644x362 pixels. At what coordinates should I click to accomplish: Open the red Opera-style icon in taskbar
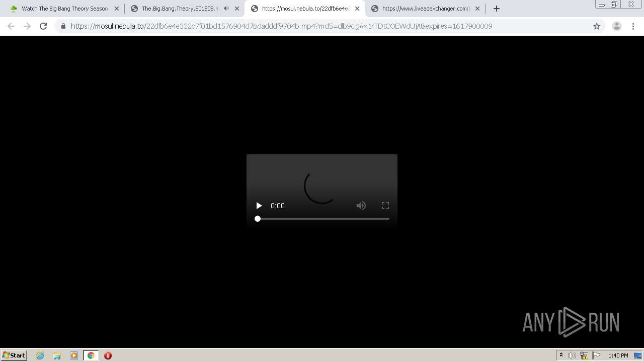pos(108,355)
